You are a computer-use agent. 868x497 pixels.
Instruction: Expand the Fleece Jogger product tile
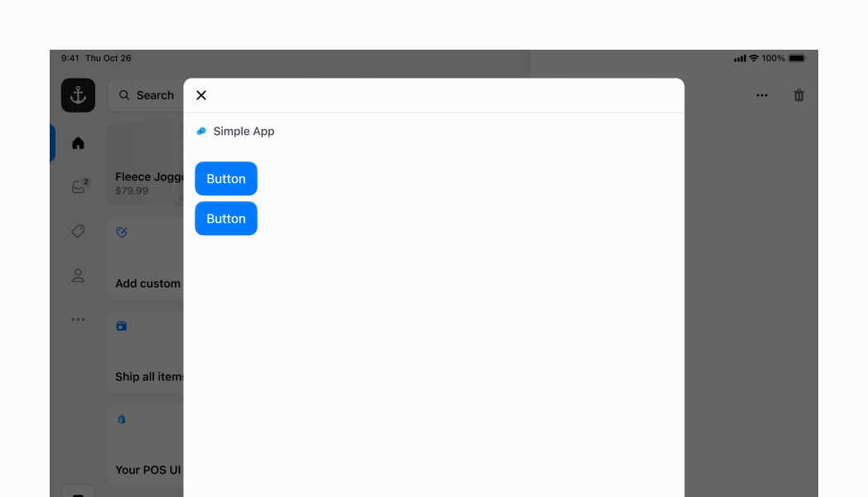click(x=147, y=166)
